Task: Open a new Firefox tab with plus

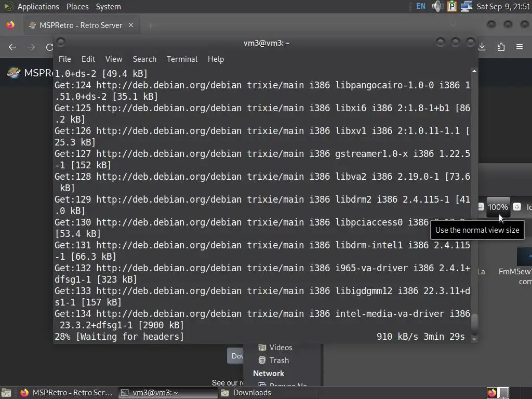Action: click(150, 25)
